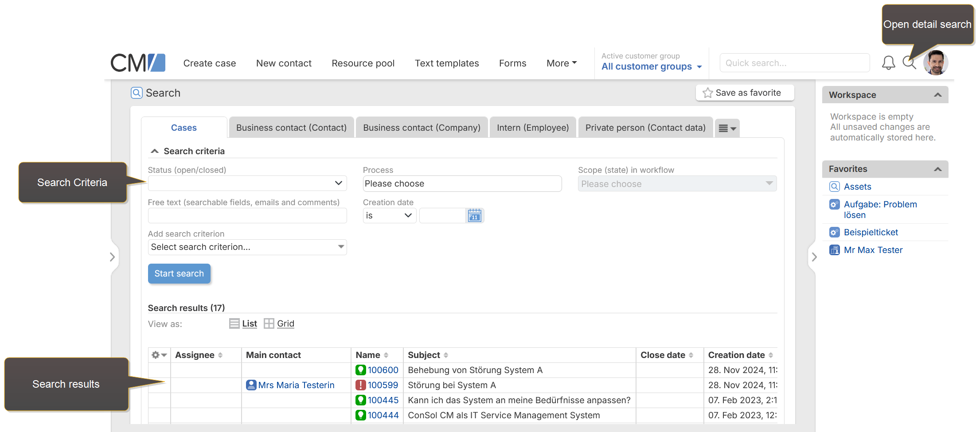Click the CM logo
Image resolution: width=980 pixels, height=432 pixels.
pos(137,62)
